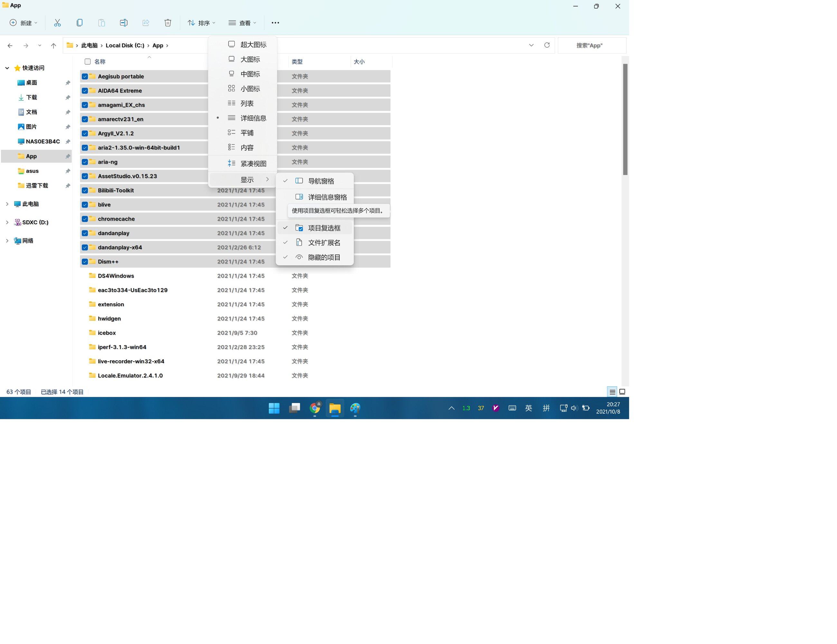Open Task View on taskbar
Viewport: 837px width, 644px height.
pyautogui.click(x=294, y=408)
